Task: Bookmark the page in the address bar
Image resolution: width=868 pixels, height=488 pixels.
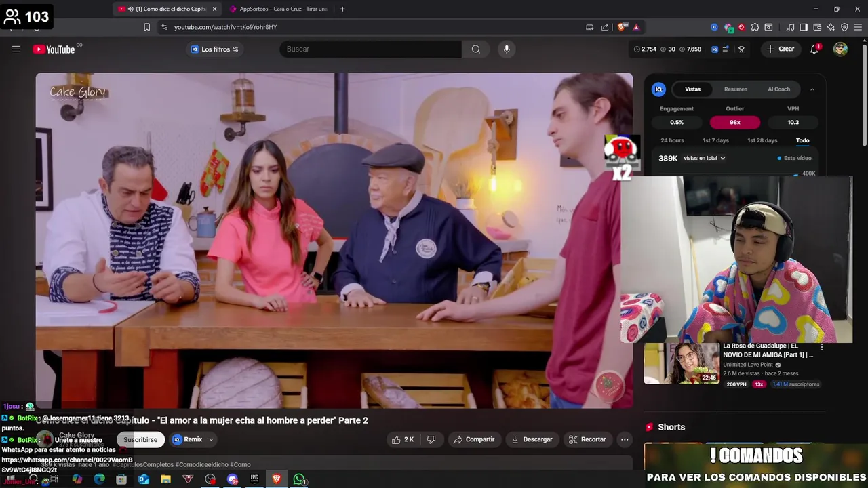Action: point(146,27)
